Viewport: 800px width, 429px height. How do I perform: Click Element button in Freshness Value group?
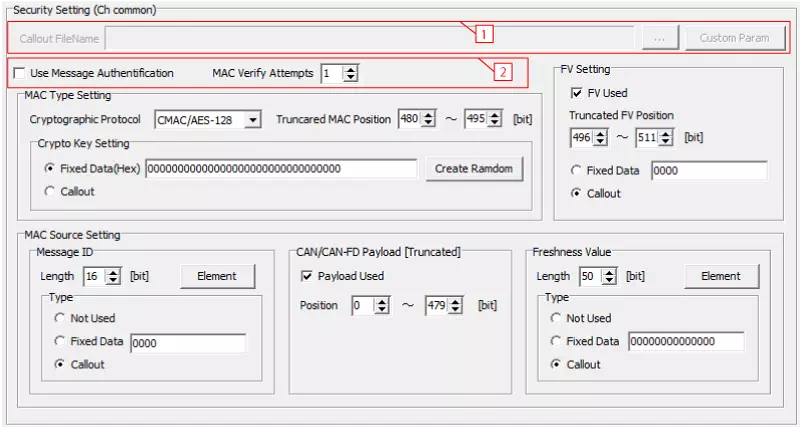[x=721, y=276]
